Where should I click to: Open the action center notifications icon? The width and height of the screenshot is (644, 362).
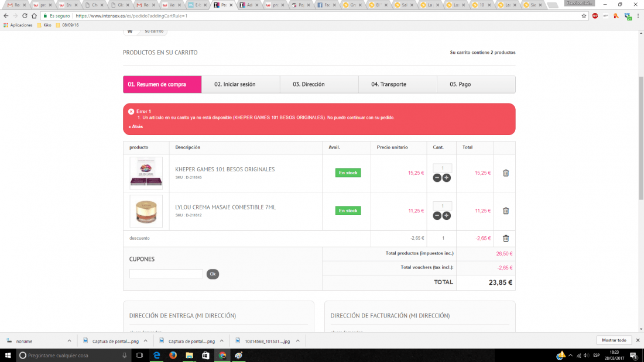(634, 356)
